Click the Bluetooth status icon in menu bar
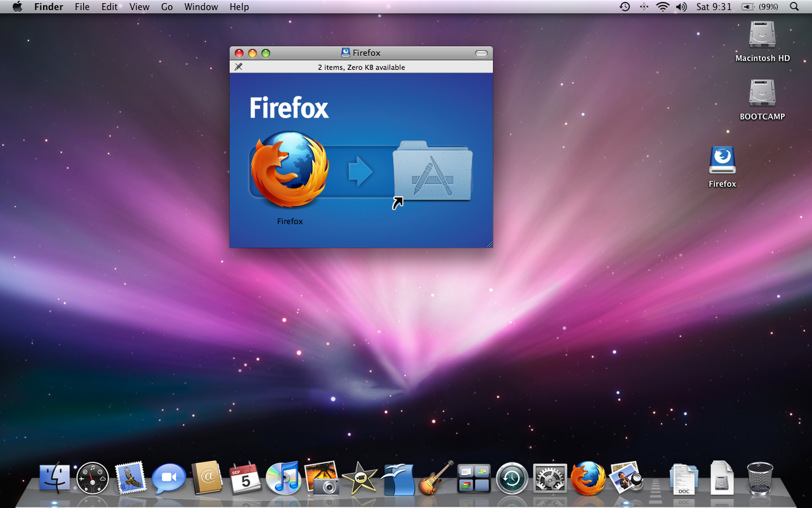The image size is (812, 508). 644,7
